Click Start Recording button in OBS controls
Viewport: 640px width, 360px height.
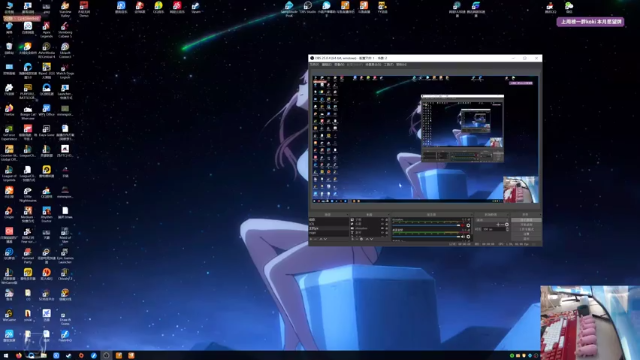pyautogui.click(x=527, y=224)
